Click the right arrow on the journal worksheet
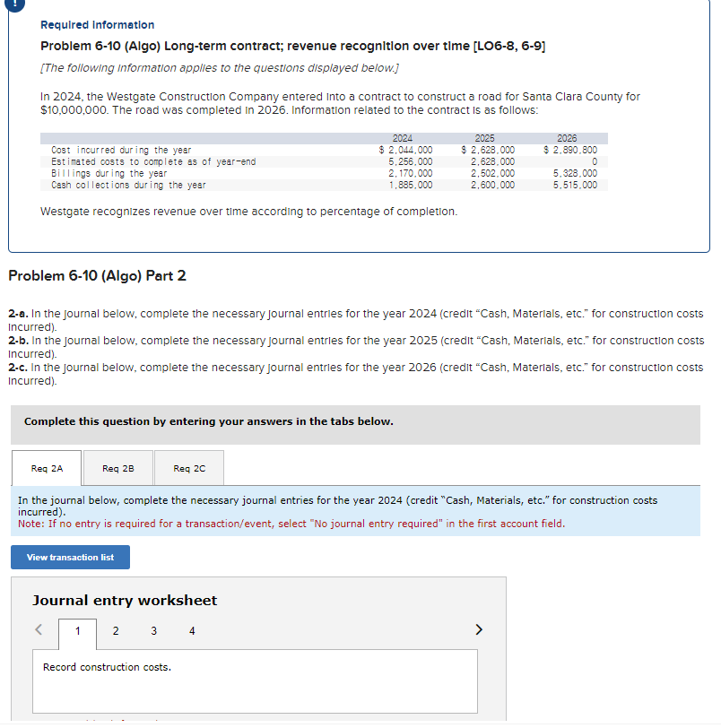 click(x=479, y=630)
